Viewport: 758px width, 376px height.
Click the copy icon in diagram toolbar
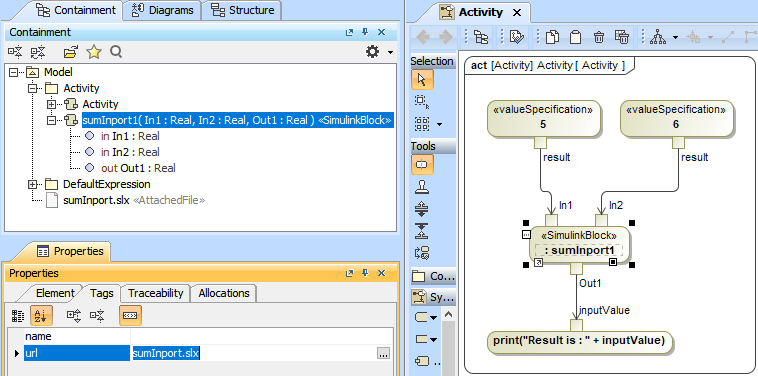[x=552, y=37]
